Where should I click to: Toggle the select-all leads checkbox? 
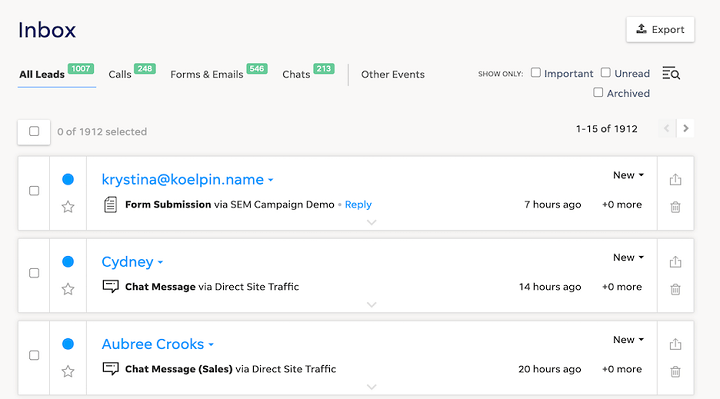(x=34, y=131)
